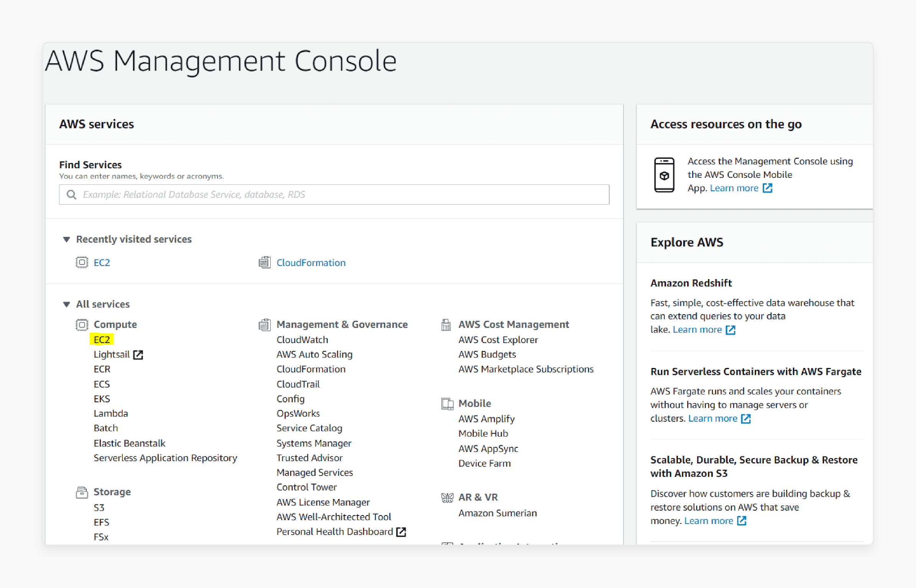916x588 pixels.
Task: Collapse the Recently visited services section
Action: (x=67, y=239)
